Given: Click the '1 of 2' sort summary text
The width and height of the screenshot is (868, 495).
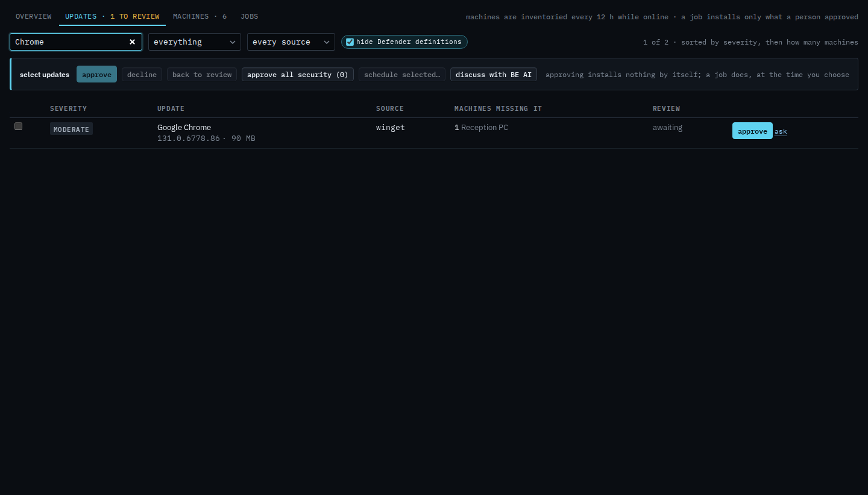Looking at the screenshot, I should 750,42.
